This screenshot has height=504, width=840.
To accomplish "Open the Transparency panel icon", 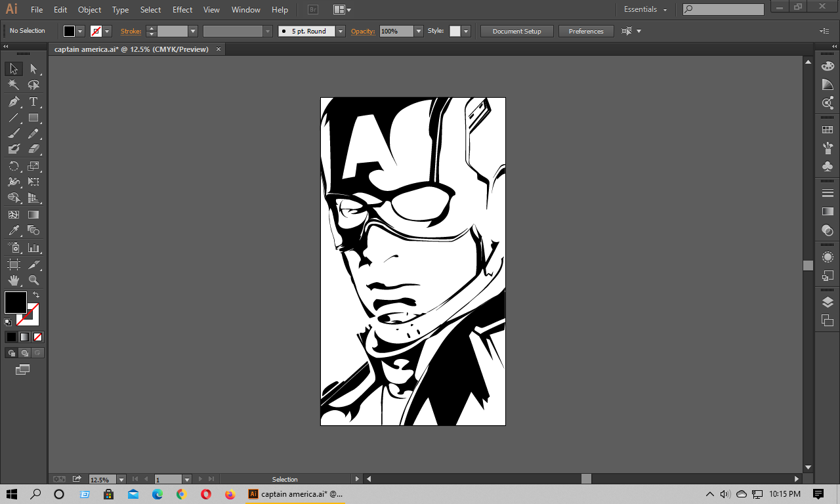I will [x=828, y=230].
